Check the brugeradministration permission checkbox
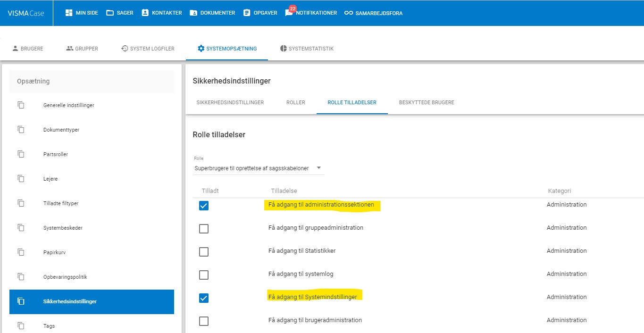This screenshot has height=333, width=644. [x=204, y=321]
